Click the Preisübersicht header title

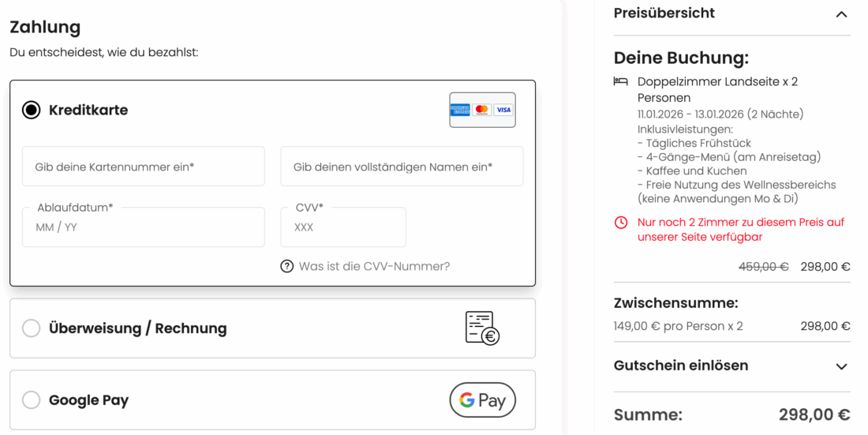(664, 13)
